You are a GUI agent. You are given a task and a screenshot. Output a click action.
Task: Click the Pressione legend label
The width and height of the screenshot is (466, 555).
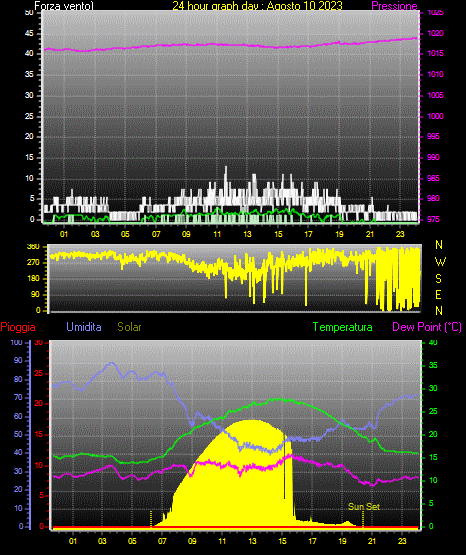[394, 6]
